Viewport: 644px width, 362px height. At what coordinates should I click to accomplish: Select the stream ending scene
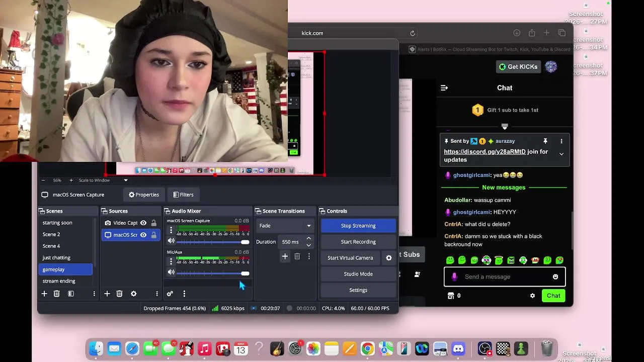pyautogui.click(x=65, y=281)
